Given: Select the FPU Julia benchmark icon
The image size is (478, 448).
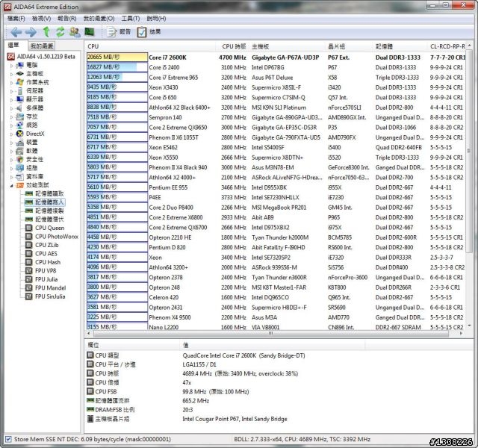Looking at the screenshot, I should pyautogui.click(x=29, y=279).
